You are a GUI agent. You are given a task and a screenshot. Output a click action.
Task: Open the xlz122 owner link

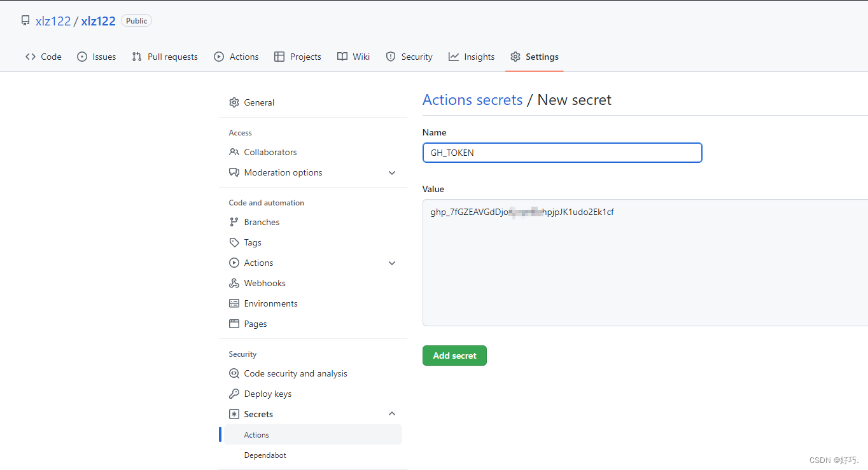(53, 21)
